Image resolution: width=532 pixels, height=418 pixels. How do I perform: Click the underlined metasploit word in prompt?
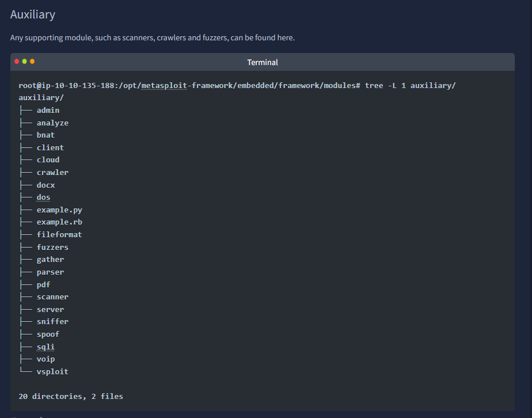pos(164,85)
